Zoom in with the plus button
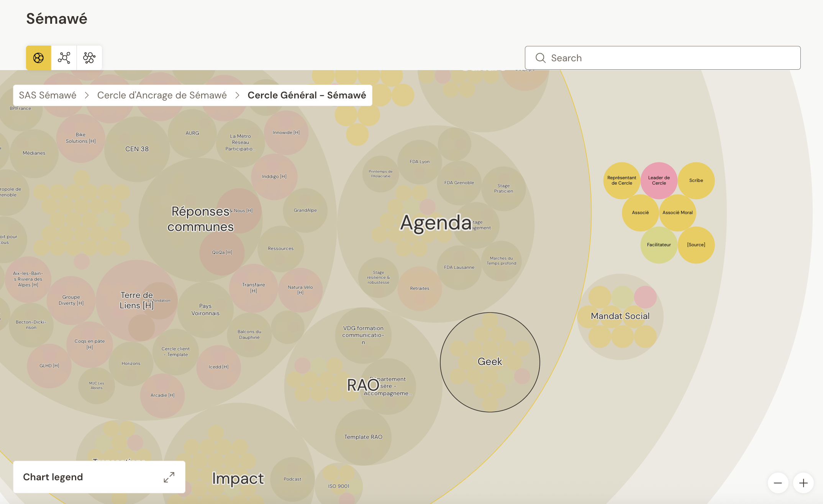Viewport: 823px width, 504px height. 803,483
